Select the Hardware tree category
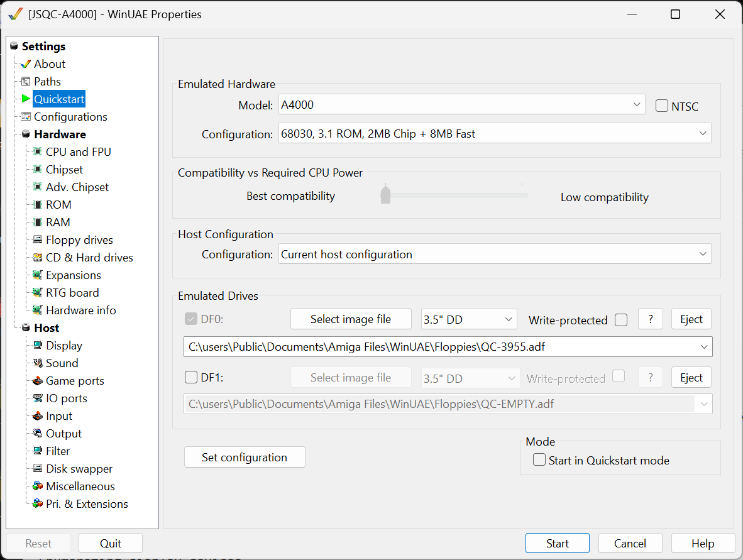The image size is (743, 560). 60,135
